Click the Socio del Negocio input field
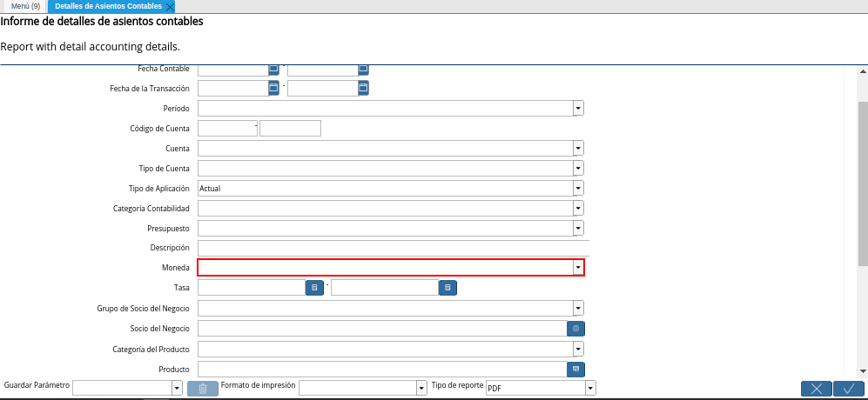868x400 pixels. click(x=382, y=329)
